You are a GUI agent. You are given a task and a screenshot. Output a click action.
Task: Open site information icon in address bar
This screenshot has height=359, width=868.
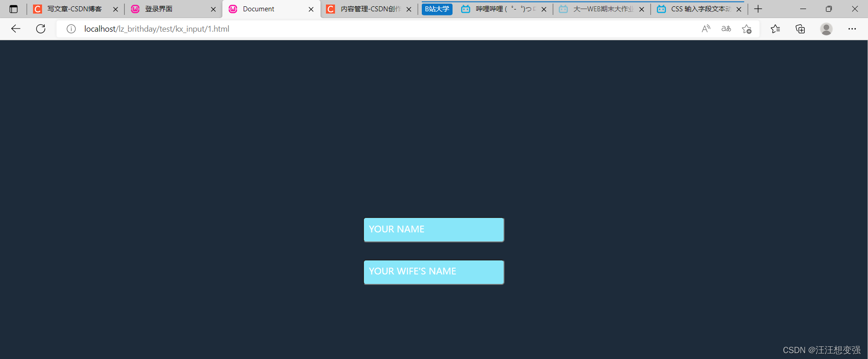[x=71, y=29]
